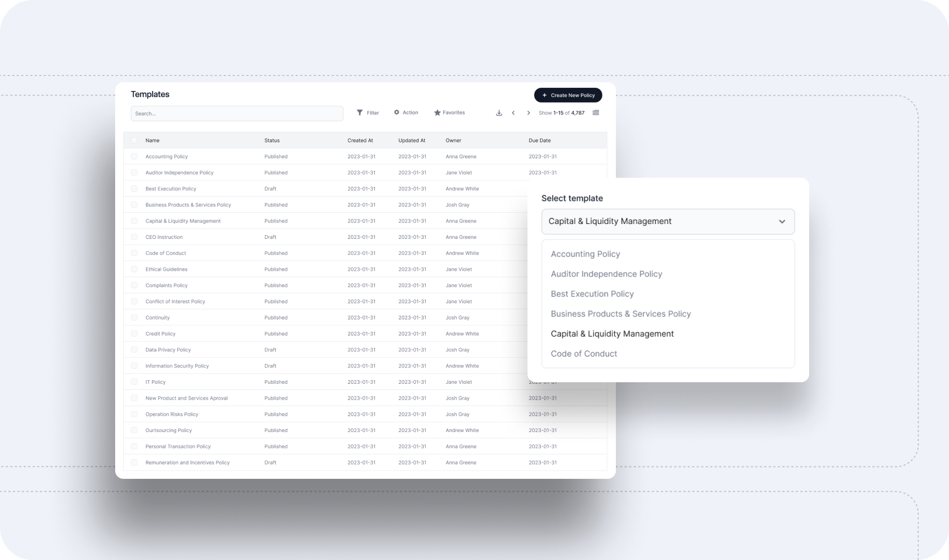Screen dimensions: 949x560
Task: Check the Accounting Policy row checkbox
Action: (134, 156)
